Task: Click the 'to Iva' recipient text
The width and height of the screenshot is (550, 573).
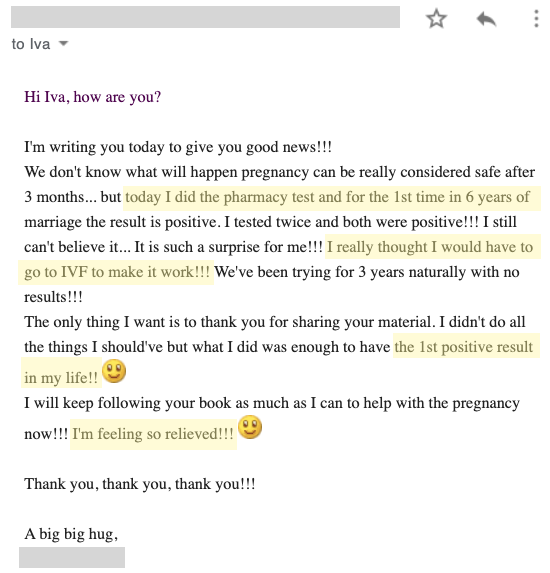Action: [x=31, y=44]
